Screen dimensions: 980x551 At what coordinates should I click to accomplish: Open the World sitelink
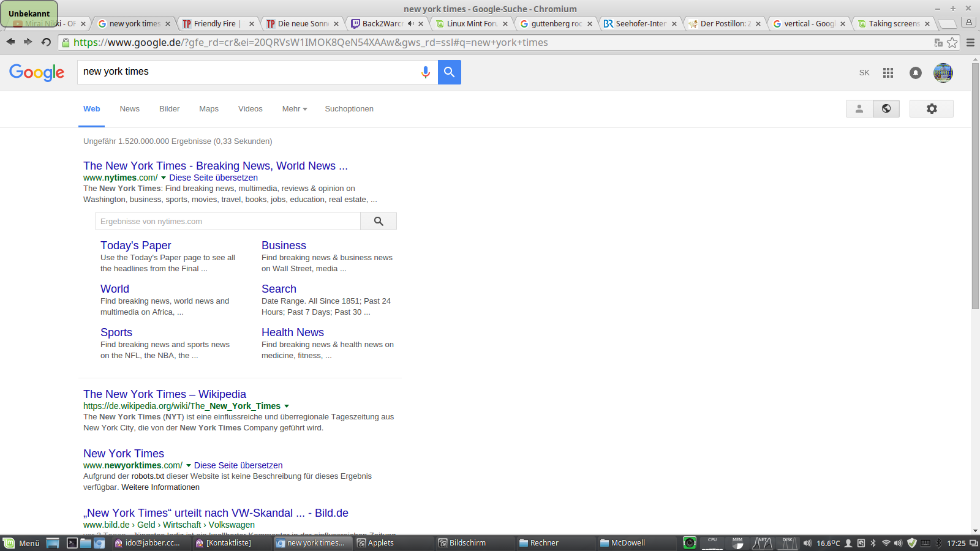click(x=115, y=289)
